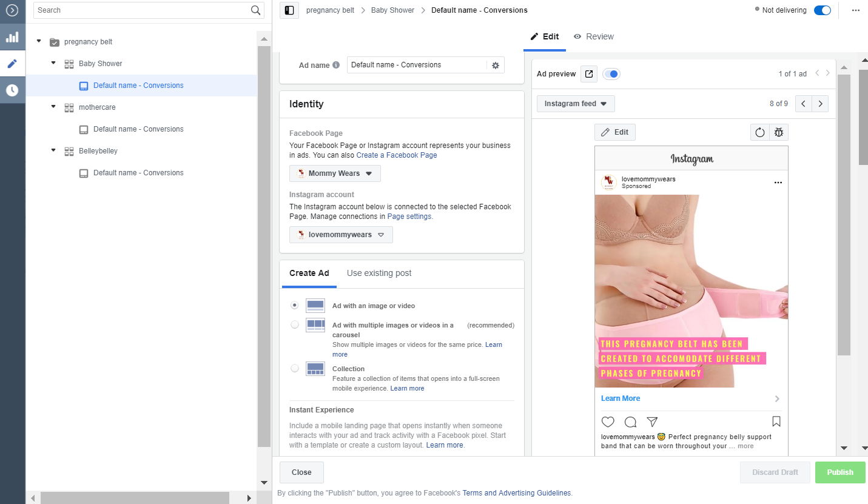Screen dimensions: 868x504
Task: Refresh the ad preview
Action: [759, 132]
